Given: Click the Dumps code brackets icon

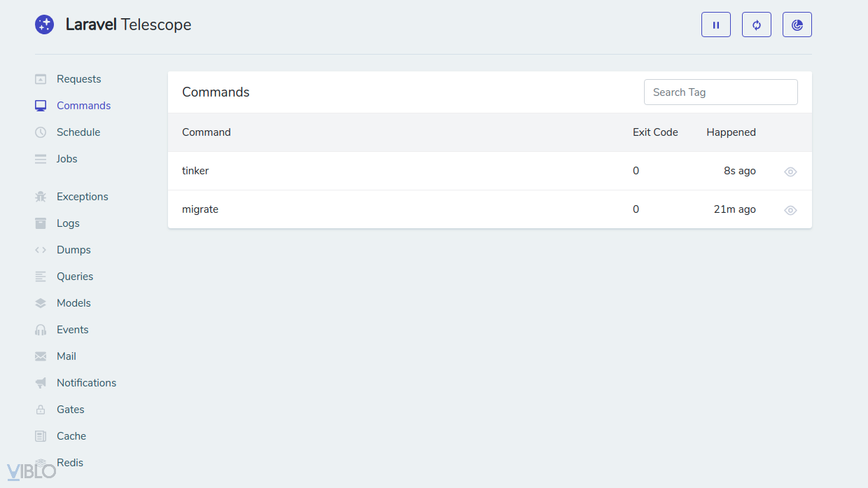Looking at the screenshot, I should (41, 250).
